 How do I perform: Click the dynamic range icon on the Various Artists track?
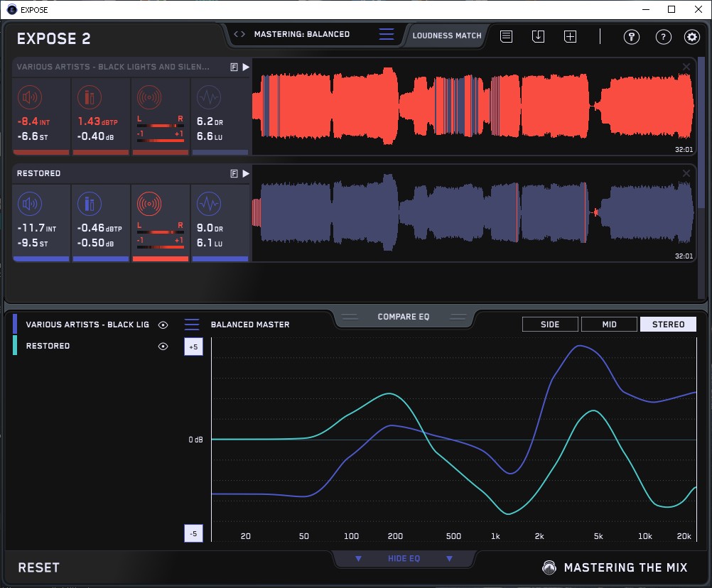(x=208, y=97)
